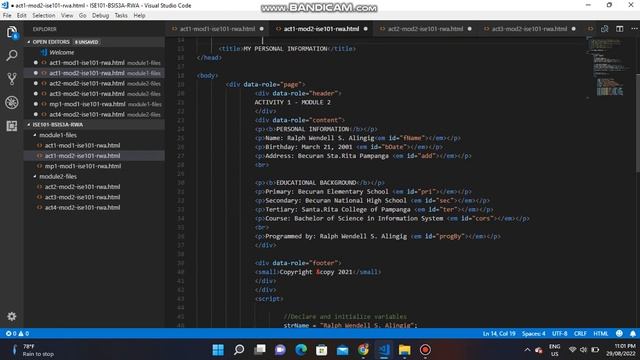
Task: Open the volume control in system tray
Action: pyautogui.click(x=584, y=350)
